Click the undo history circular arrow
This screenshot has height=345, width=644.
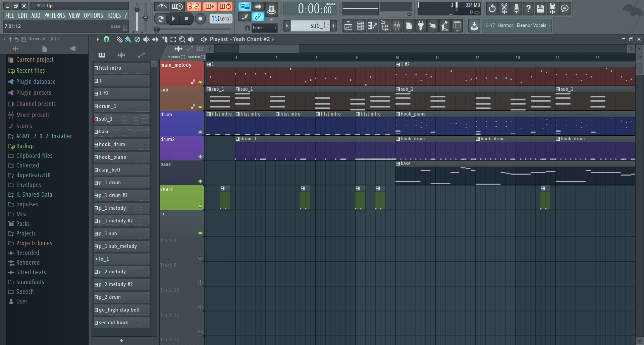[492, 9]
